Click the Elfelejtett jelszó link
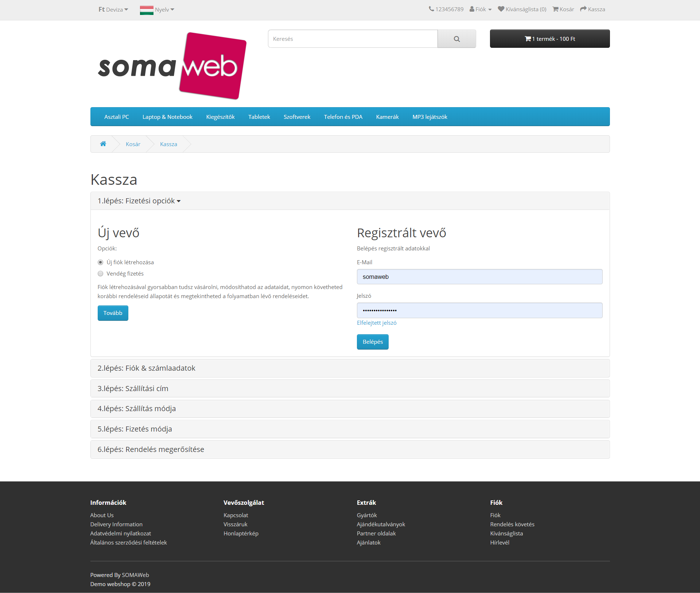Image resolution: width=700 pixels, height=593 pixels. point(377,323)
